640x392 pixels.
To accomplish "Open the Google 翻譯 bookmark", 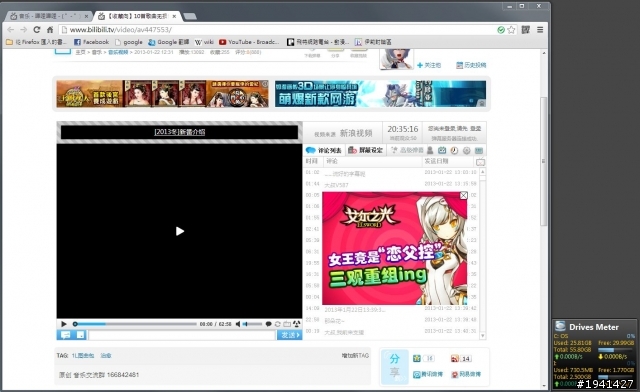I will 169,42.
